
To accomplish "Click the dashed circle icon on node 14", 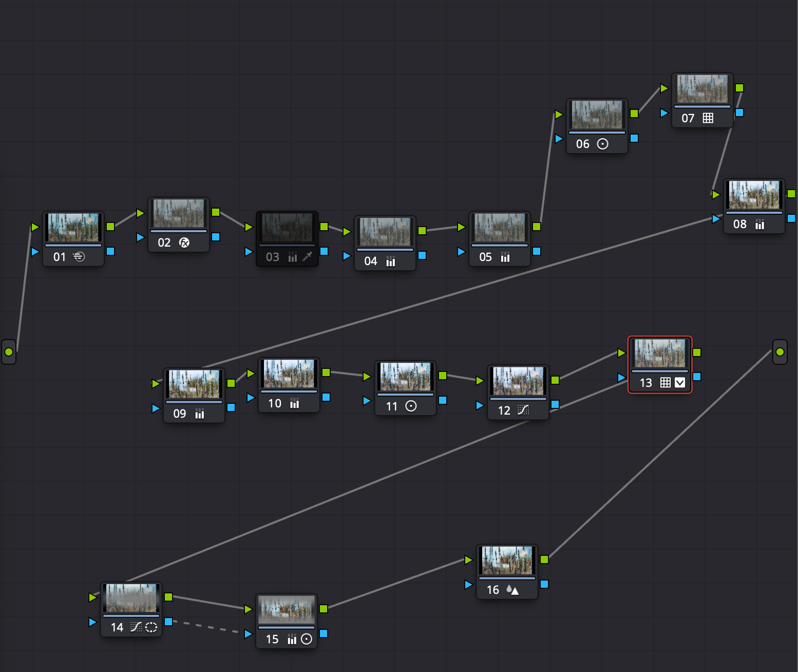I will (151, 627).
